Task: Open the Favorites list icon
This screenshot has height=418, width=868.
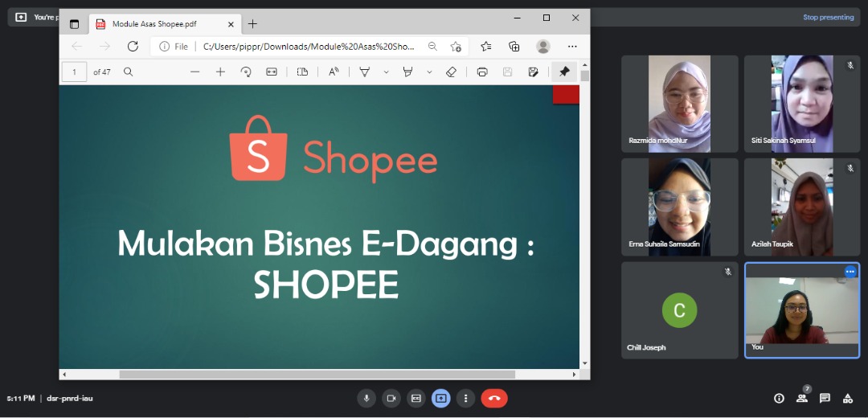Action: [x=486, y=47]
